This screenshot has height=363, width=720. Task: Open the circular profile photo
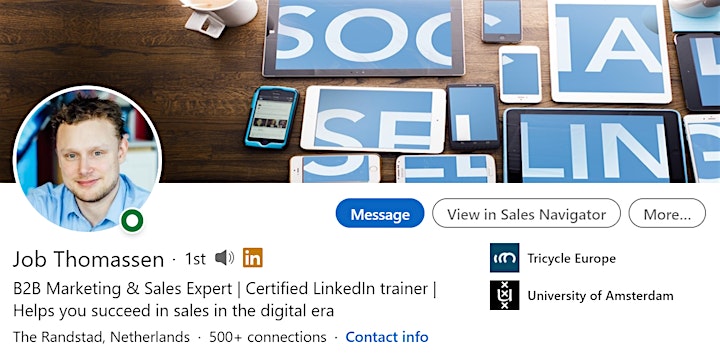[87, 159]
